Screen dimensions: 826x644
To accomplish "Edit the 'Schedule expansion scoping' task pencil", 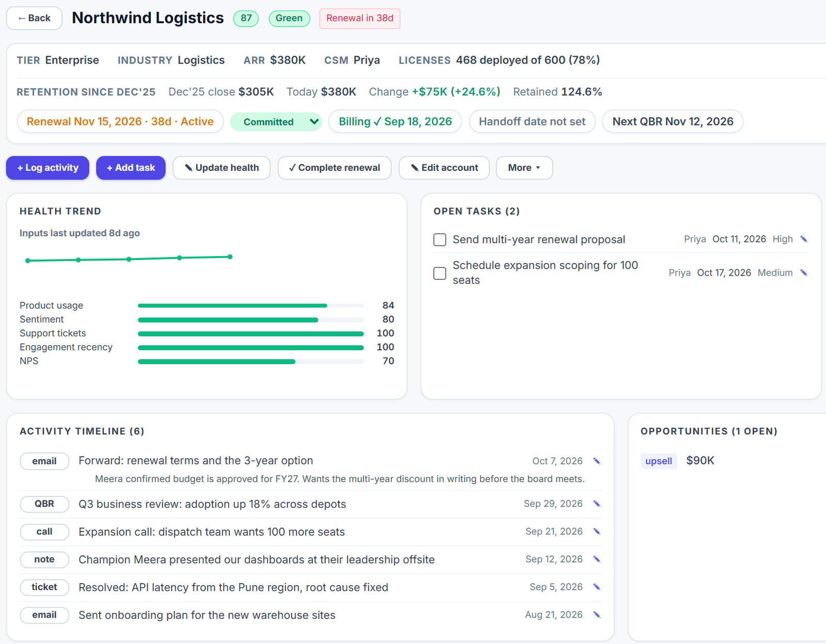I will 804,272.
